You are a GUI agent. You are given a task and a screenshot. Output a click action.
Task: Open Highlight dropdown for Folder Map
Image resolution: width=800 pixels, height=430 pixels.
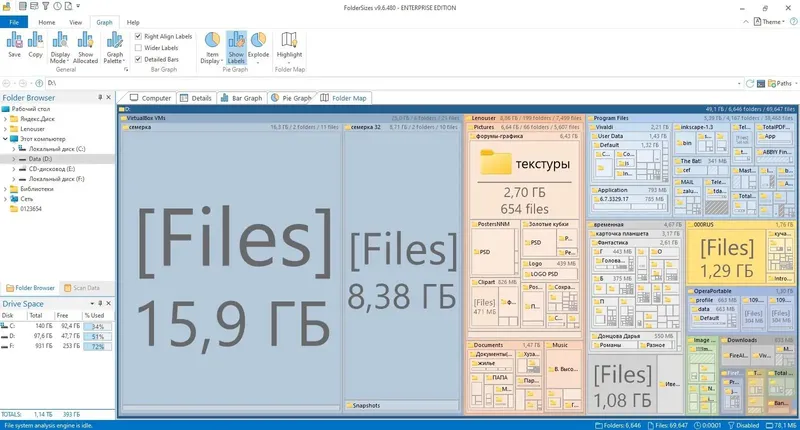[x=289, y=47]
